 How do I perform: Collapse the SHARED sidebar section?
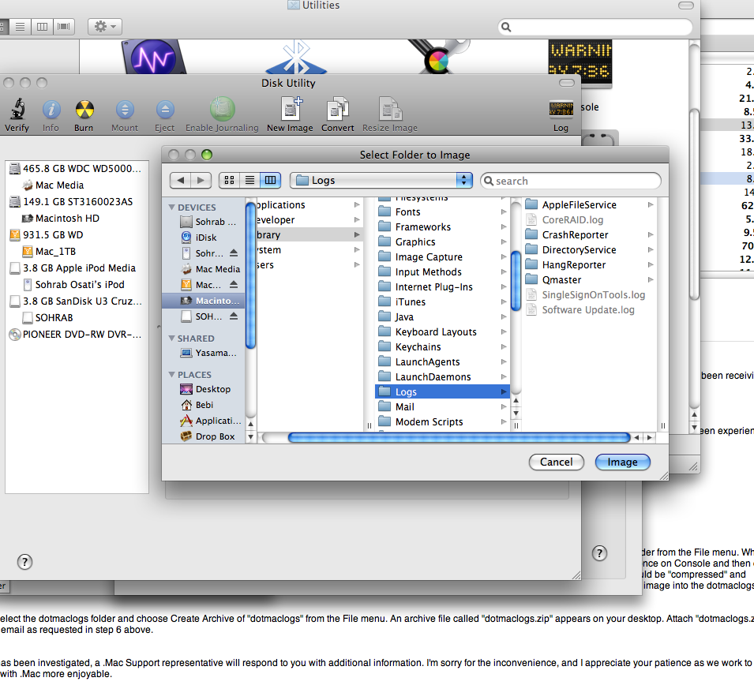click(x=171, y=339)
